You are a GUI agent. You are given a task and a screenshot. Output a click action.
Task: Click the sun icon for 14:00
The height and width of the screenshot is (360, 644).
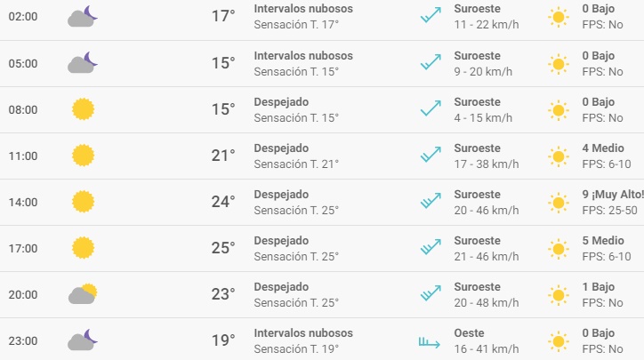[83, 202]
